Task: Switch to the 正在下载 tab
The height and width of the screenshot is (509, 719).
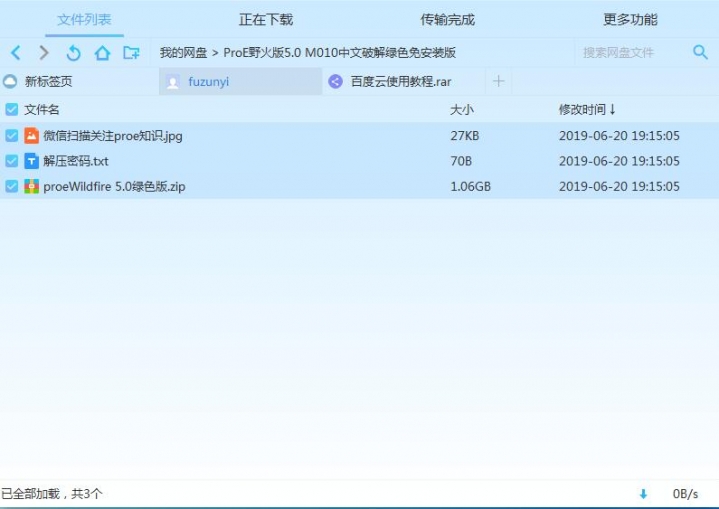Action: coord(266,19)
